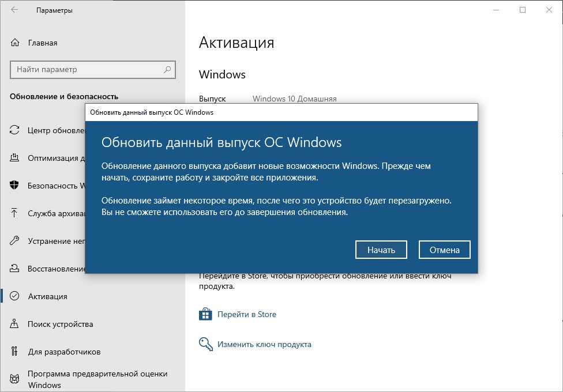Open Для разработчиков settings section
This screenshot has width=563, height=392.
[x=92, y=352]
